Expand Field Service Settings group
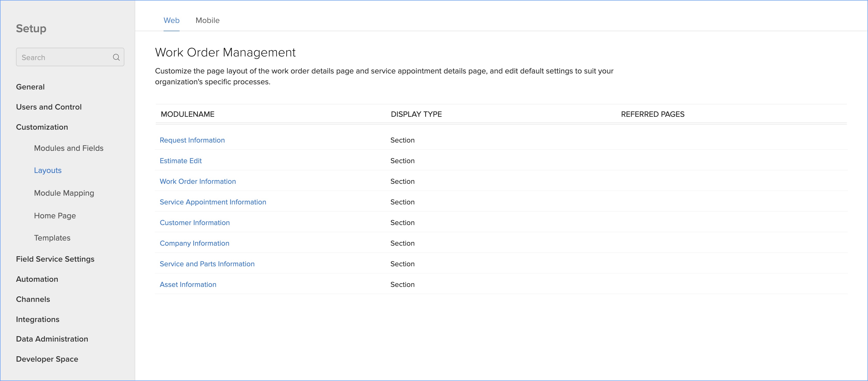The height and width of the screenshot is (381, 868). pyautogui.click(x=55, y=259)
